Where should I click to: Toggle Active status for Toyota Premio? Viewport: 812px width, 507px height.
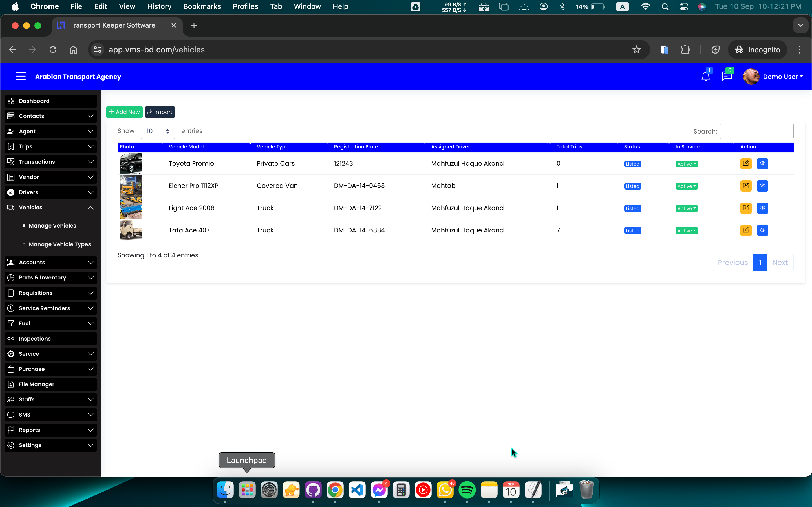(687, 164)
